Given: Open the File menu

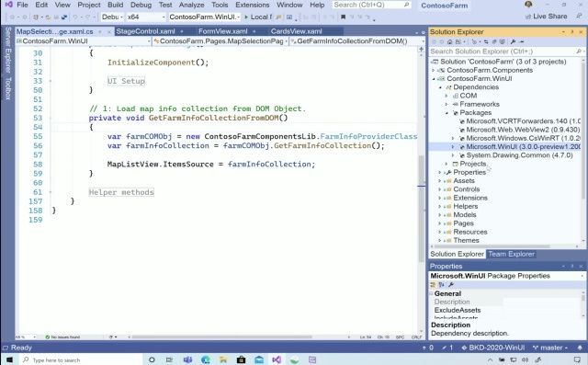Looking at the screenshot, I should 22,5.
